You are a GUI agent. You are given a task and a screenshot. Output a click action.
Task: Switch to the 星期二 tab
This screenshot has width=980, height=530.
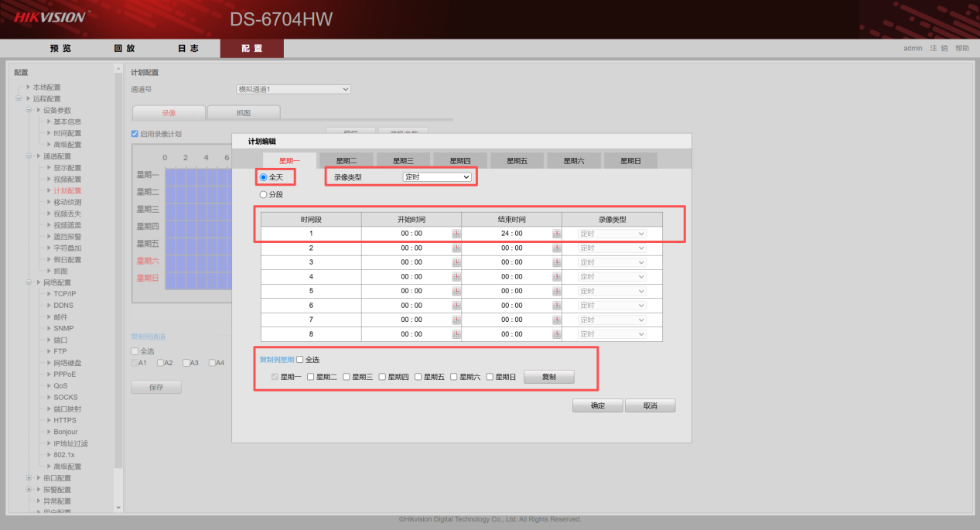[x=346, y=161]
